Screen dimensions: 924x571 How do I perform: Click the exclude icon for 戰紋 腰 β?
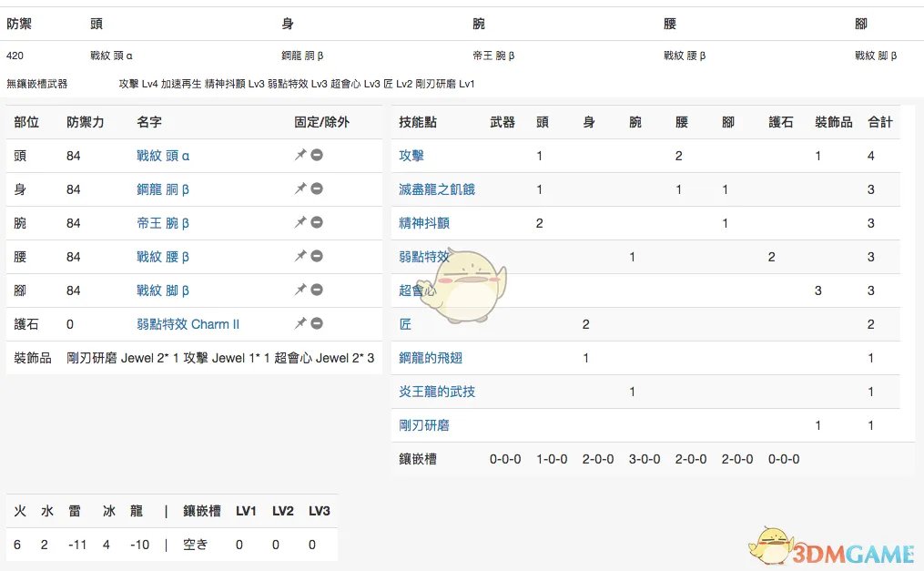point(315,257)
